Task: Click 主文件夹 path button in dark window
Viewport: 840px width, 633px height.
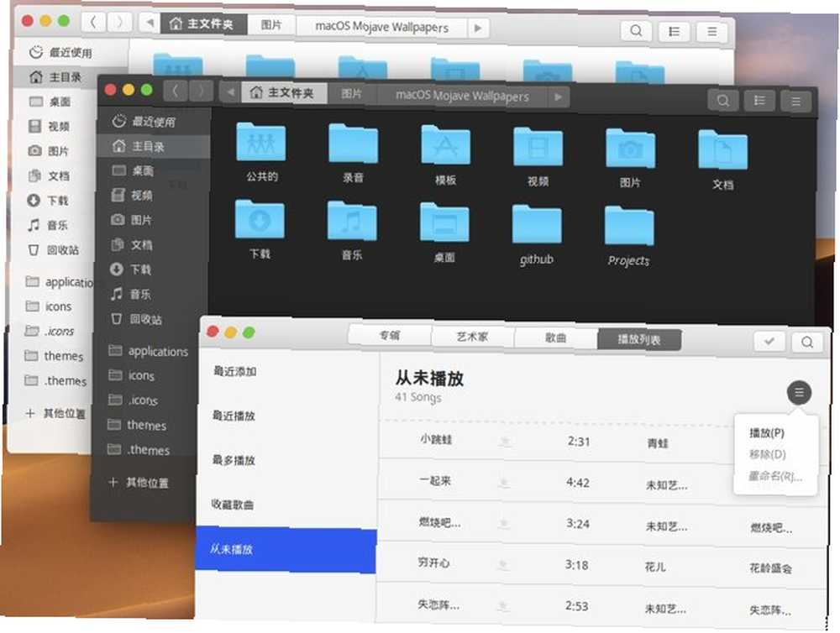Action: [284, 92]
